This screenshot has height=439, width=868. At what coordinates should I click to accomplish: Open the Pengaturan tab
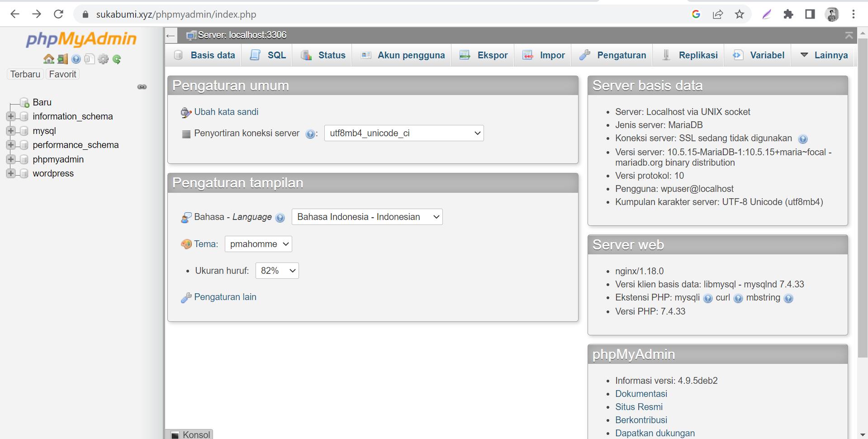pyautogui.click(x=612, y=55)
